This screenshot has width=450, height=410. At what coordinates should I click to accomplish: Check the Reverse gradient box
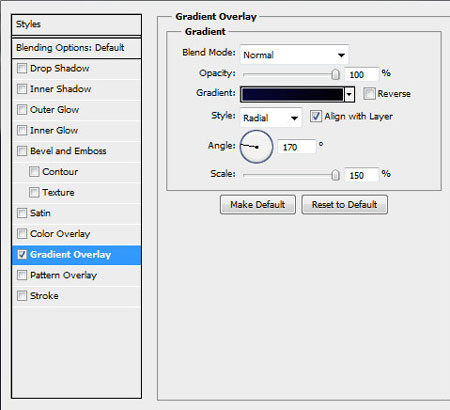[369, 94]
